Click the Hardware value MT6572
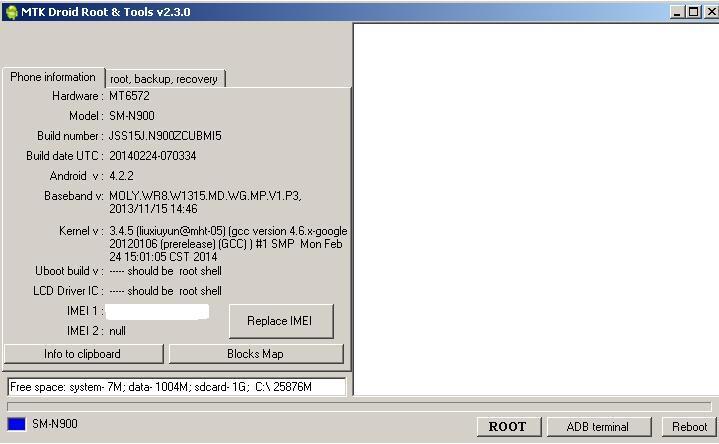 click(129, 97)
